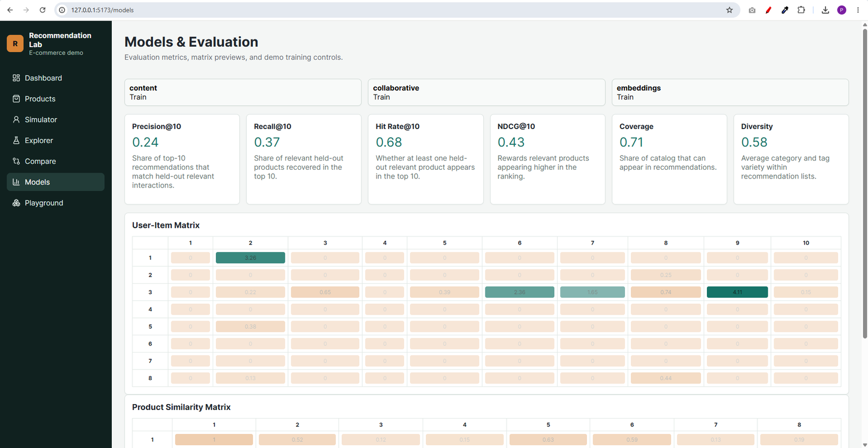
Task: Navigate to Products
Action: point(55,99)
